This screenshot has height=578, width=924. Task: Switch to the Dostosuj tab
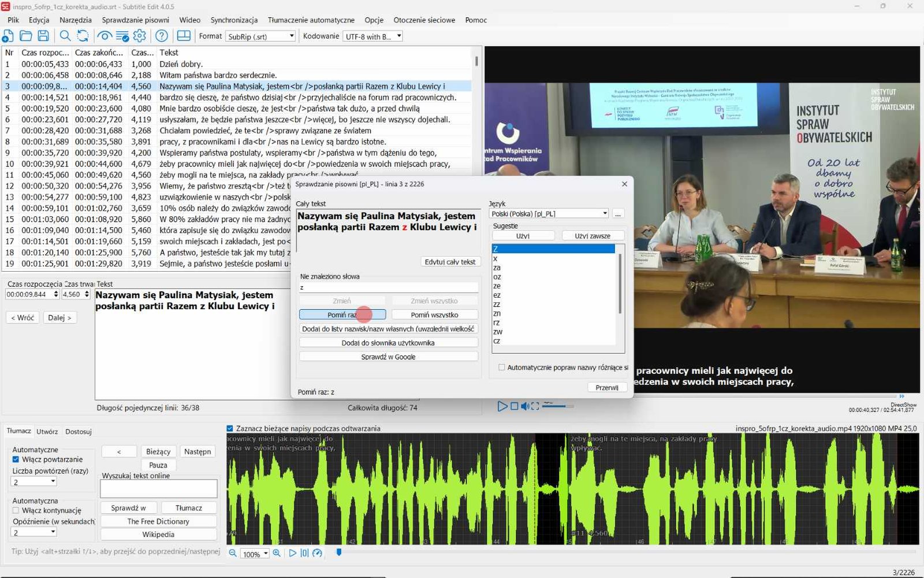point(79,431)
